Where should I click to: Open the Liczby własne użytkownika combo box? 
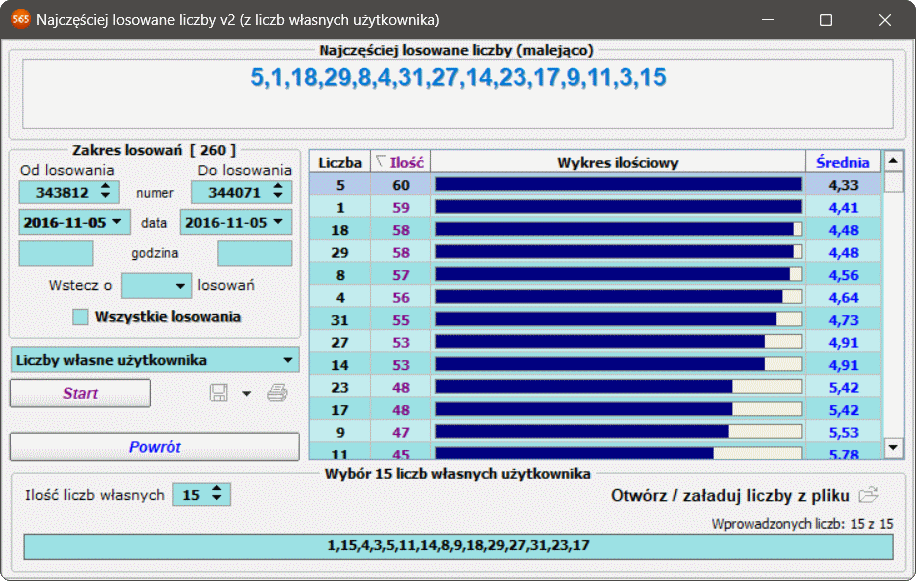(x=155, y=360)
